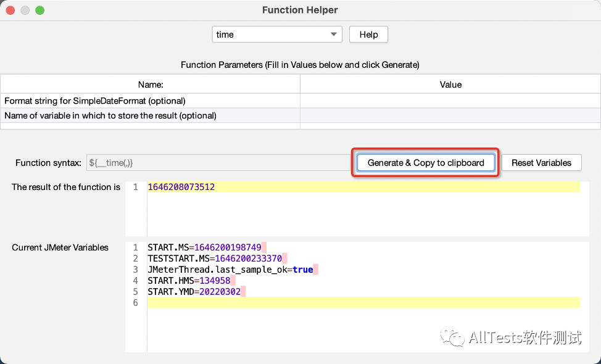Screen dimensions: 601x364
Task: Click empty line 6 in JMeter Variables
Action: coord(363,303)
